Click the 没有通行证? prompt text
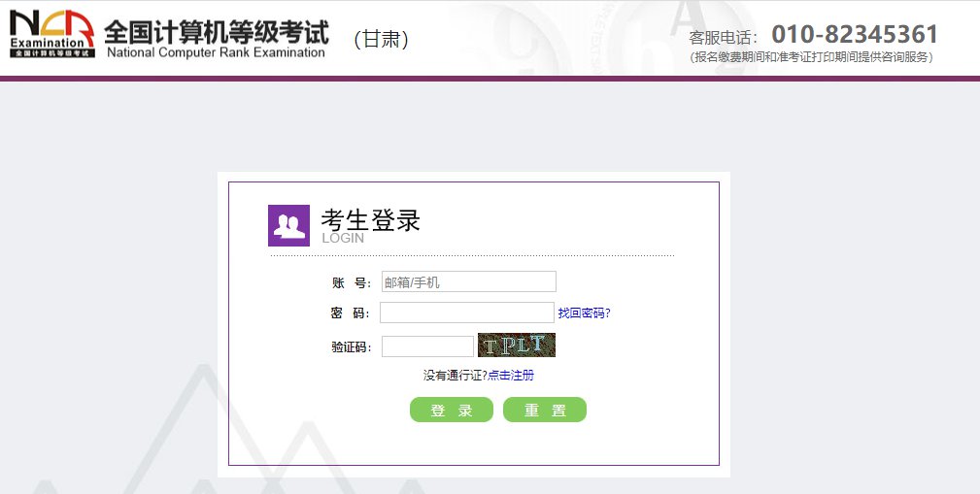This screenshot has height=494, width=980. pos(455,376)
